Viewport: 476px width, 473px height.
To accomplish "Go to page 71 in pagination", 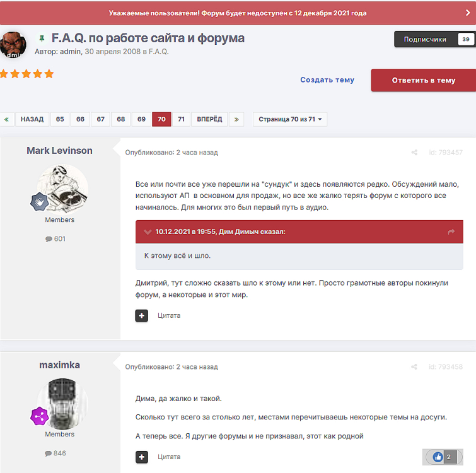I will tap(181, 119).
